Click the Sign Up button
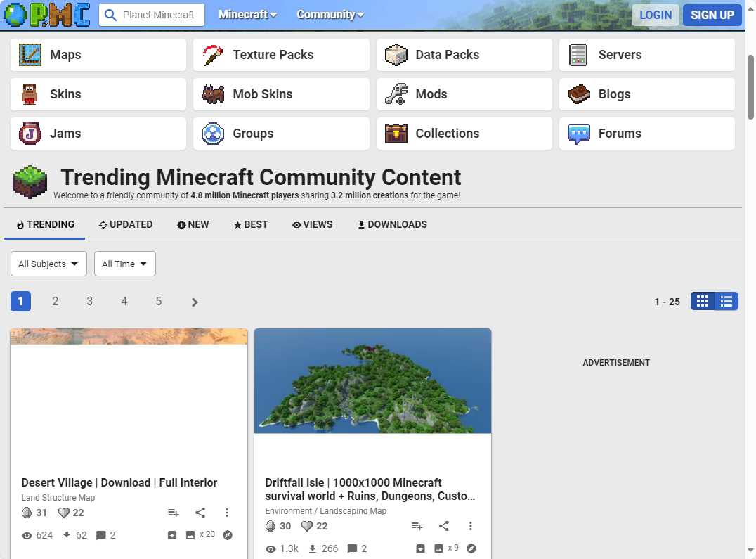The image size is (756, 559). point(712,15)
